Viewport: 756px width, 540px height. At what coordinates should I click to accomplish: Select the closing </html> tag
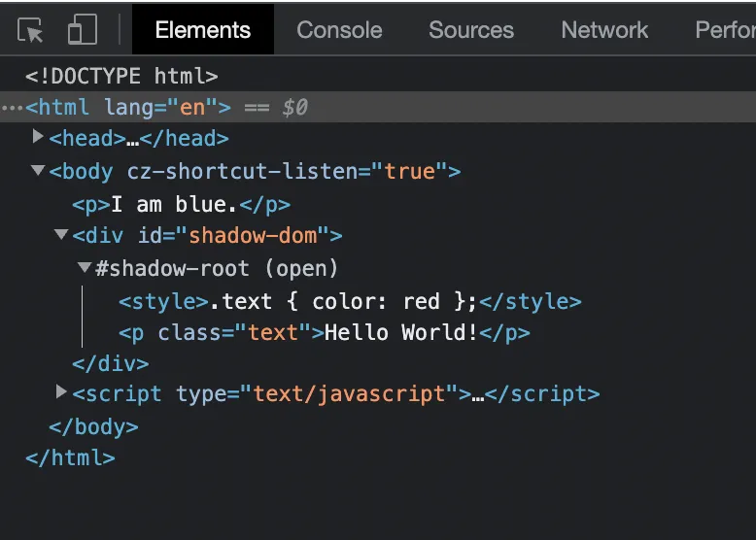70,458
